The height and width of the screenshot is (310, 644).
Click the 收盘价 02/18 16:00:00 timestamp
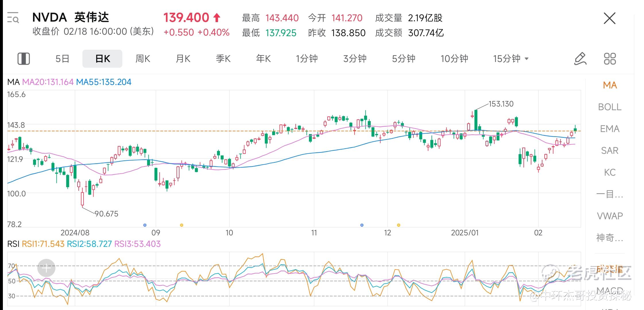93,31
